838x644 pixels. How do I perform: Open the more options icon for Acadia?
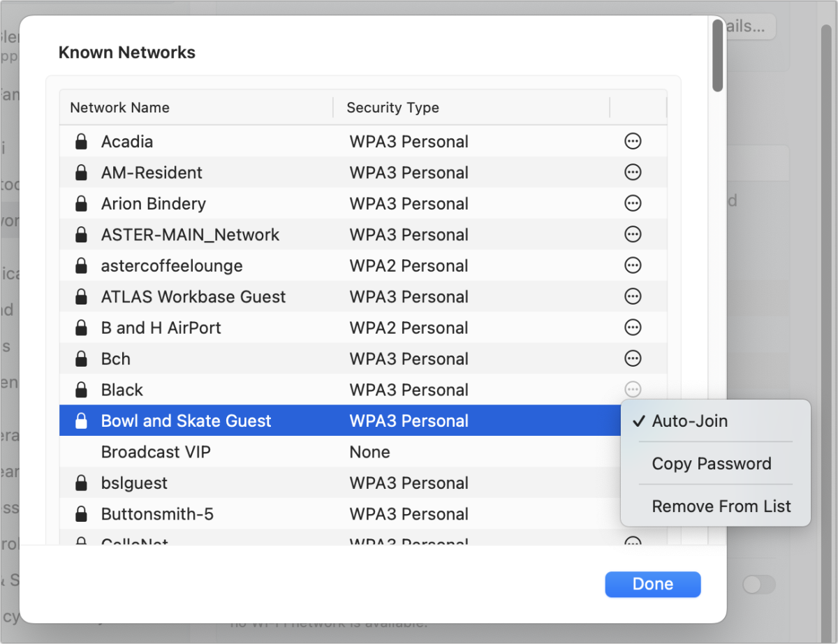(x=633, y=142)
